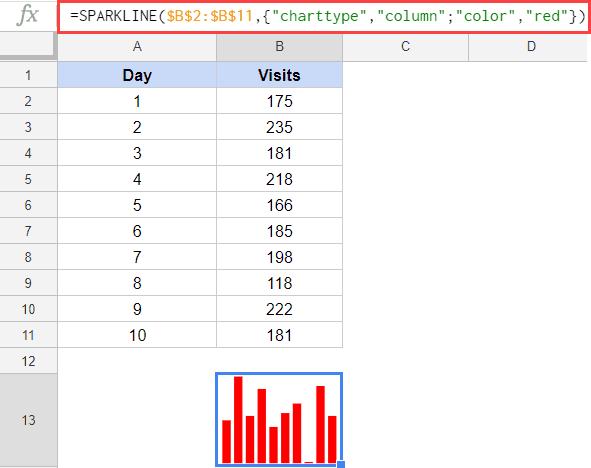Click Day cell with value 1
Image resolution: width=591 pixels, height=468 pixels.
click(x=137, y=101)
